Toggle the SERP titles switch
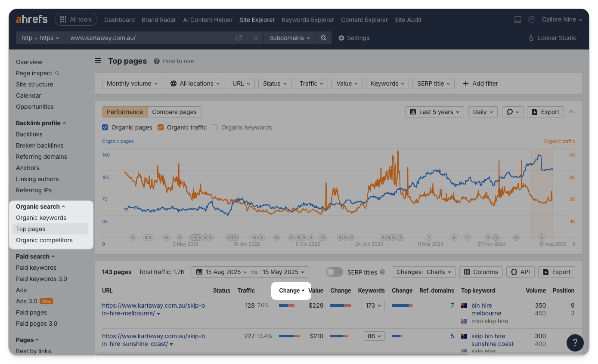 point(334,272)
